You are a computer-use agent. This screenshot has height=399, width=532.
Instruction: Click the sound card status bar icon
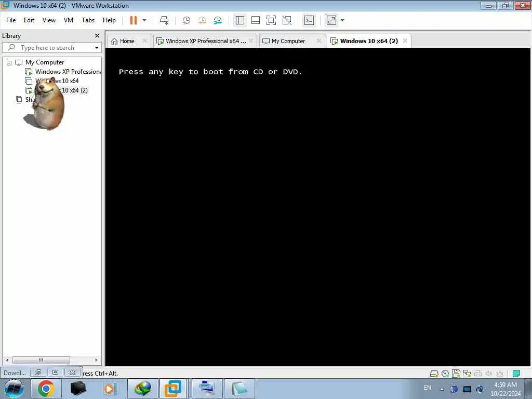489,374
